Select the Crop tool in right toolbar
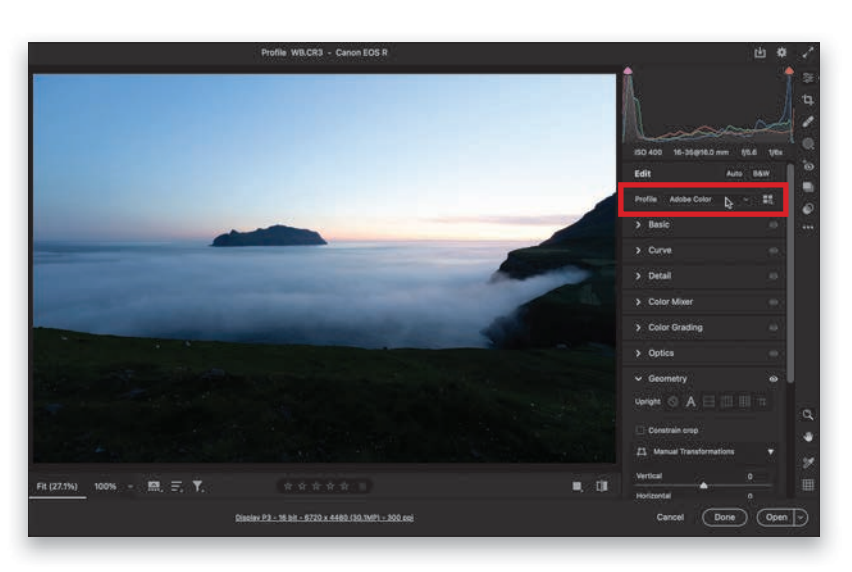The height and width of the screenshot is (572, 852). point(808,100)
